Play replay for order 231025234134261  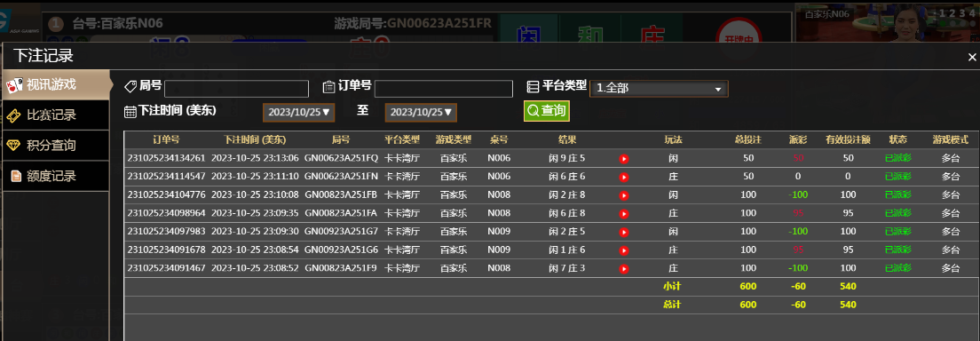623,159
